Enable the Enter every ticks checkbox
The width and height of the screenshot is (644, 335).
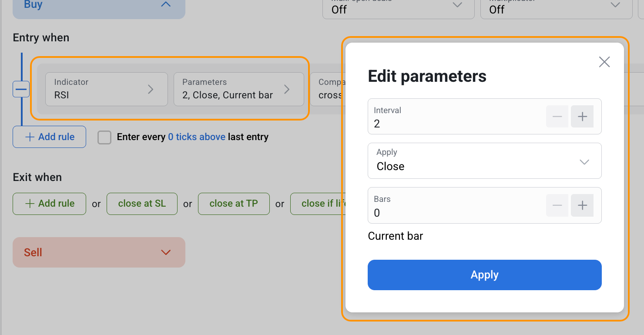coord(104,137)
